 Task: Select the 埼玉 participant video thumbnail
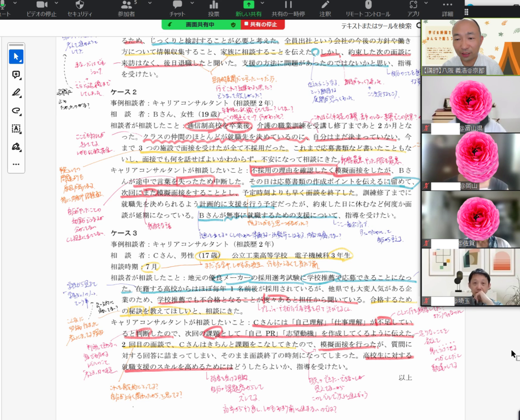coord(470,277)
